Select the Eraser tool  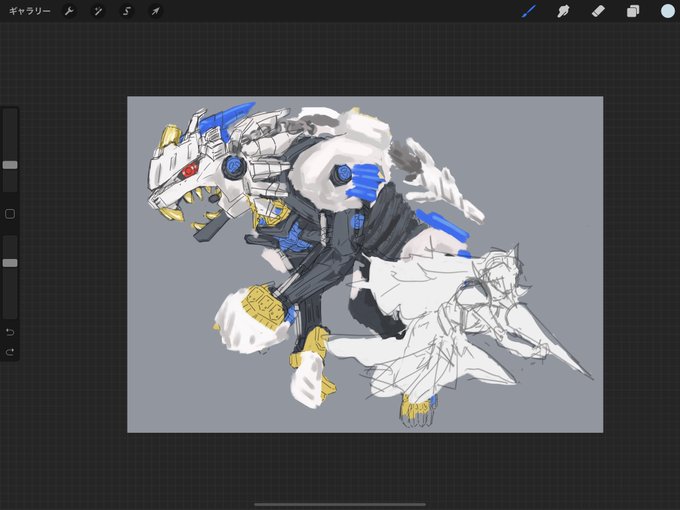598,11
